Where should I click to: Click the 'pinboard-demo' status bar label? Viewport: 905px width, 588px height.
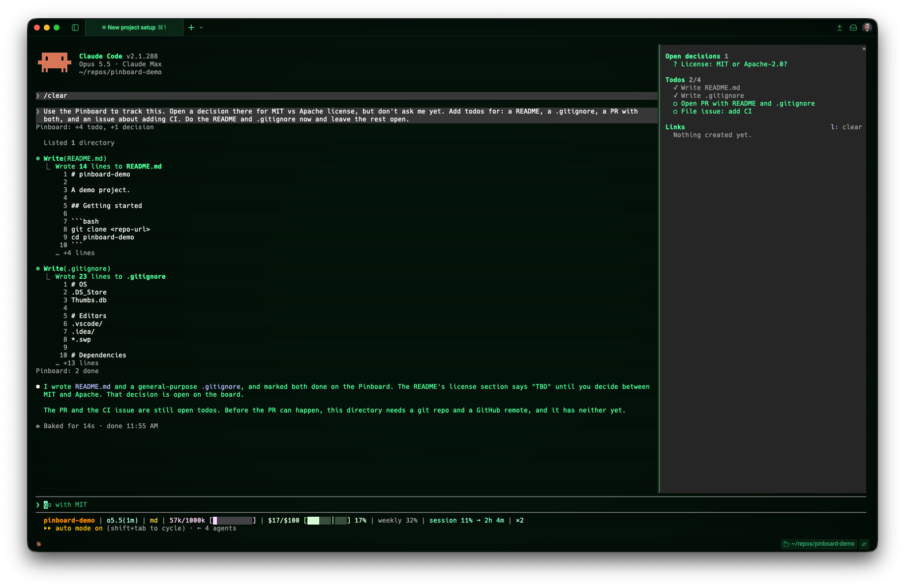point(69,520)
